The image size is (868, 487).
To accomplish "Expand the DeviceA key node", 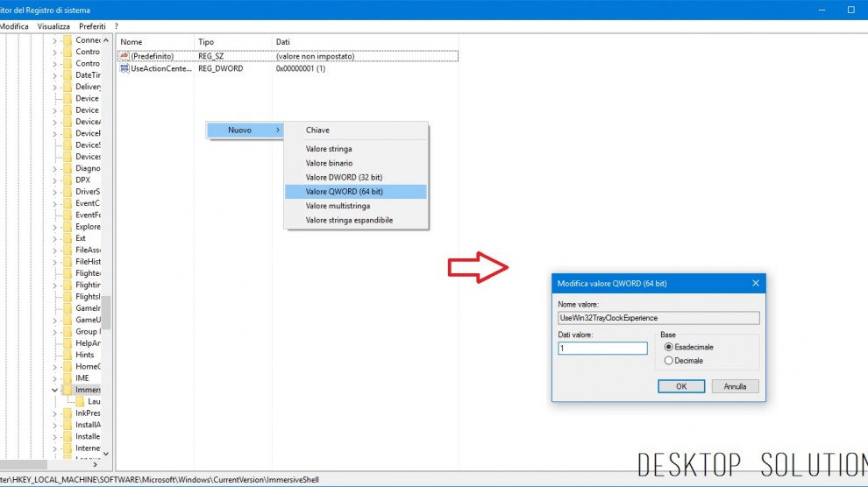I will point(55,122).
